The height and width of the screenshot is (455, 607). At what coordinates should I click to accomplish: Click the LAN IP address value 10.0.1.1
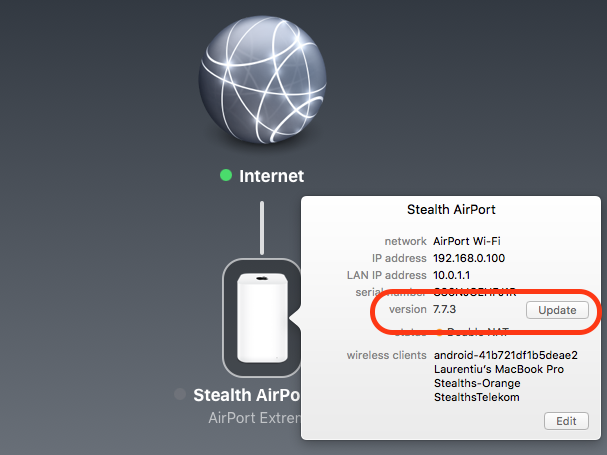pos(451,275)
